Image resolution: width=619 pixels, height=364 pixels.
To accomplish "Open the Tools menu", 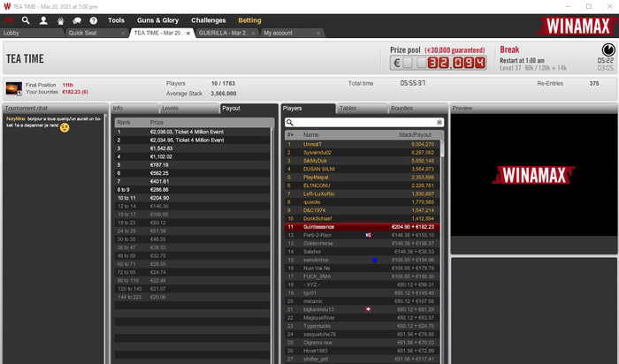I will point(116,20).
